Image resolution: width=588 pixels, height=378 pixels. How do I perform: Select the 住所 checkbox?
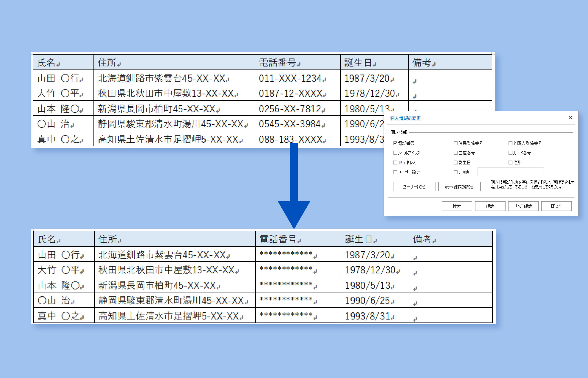coord(510,162)
